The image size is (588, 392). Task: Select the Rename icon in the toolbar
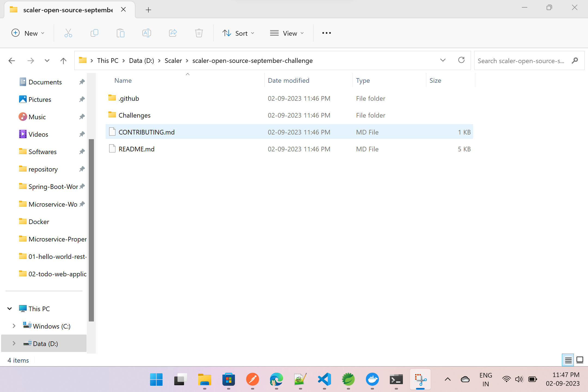[x=146, y=33]
